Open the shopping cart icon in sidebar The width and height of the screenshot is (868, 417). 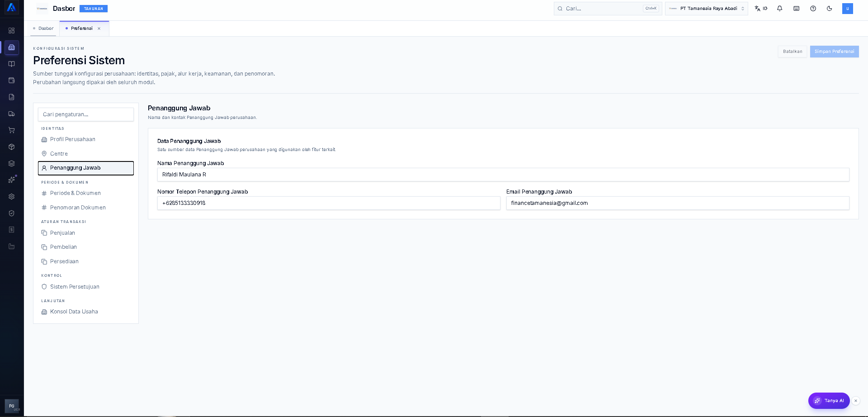point(12,130)
